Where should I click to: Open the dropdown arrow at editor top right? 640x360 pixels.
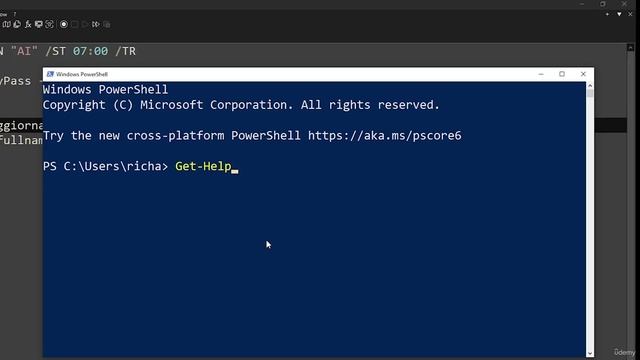pos(619,14)
